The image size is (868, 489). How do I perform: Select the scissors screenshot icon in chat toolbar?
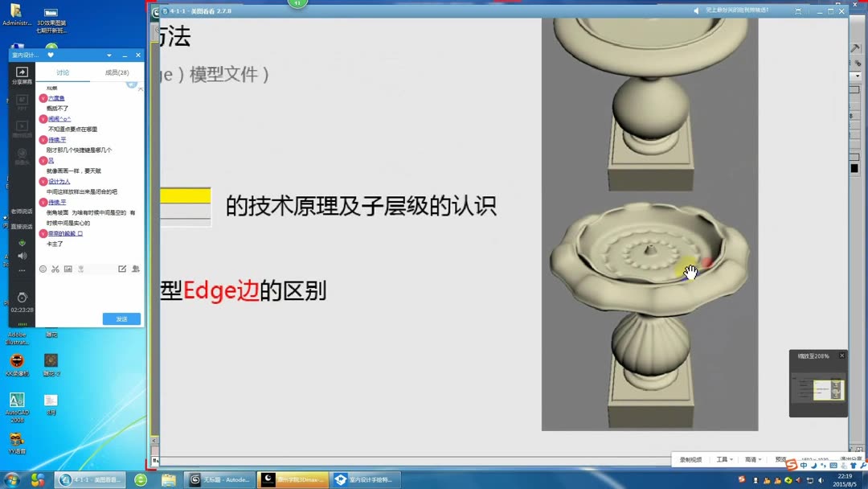click(x=55, y=269)
